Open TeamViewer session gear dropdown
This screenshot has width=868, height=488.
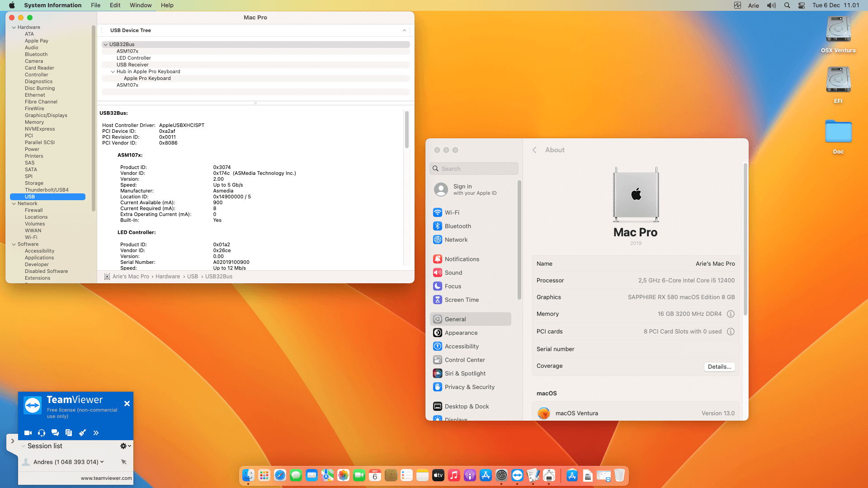(x=125, y=446)
